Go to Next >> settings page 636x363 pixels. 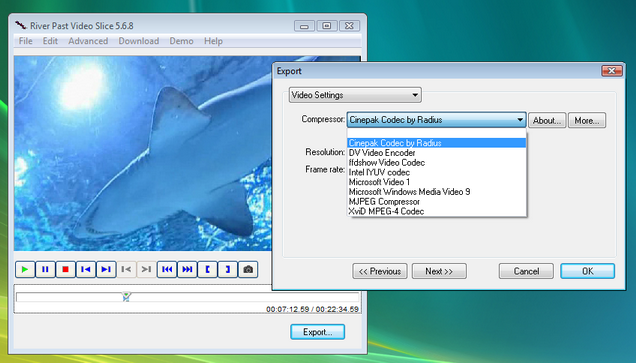pos(439,271)
